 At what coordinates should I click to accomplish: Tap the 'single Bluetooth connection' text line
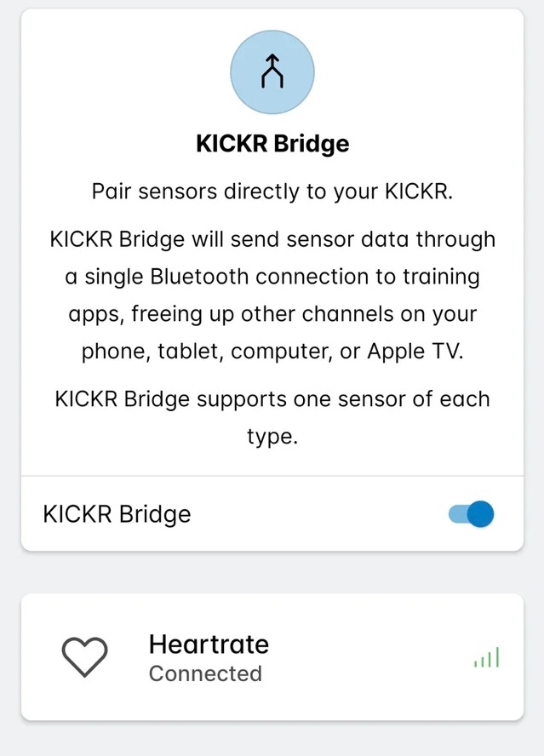coord(272,277)
